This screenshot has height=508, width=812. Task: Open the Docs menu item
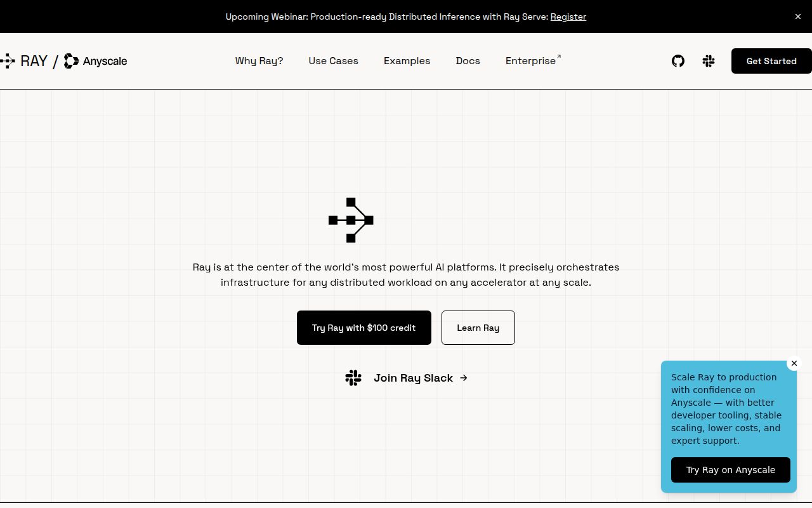(468, 61)
